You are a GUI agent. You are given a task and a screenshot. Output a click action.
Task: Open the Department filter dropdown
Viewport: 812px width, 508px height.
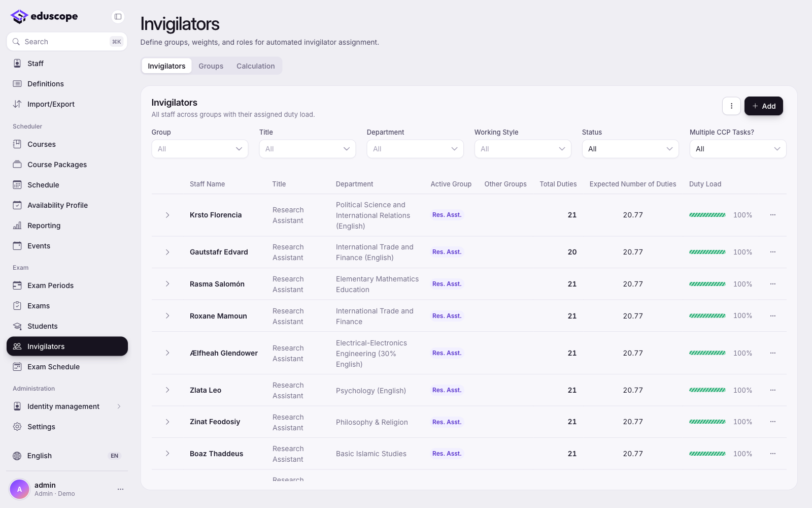[x=415, y=149]
